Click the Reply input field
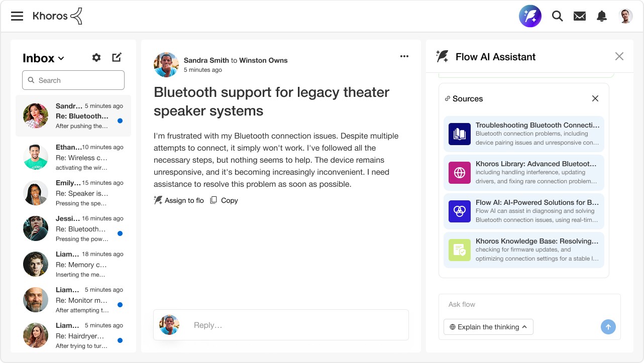Screen dimensions: 644x363 pyautogui.click(x=281, y=325)
